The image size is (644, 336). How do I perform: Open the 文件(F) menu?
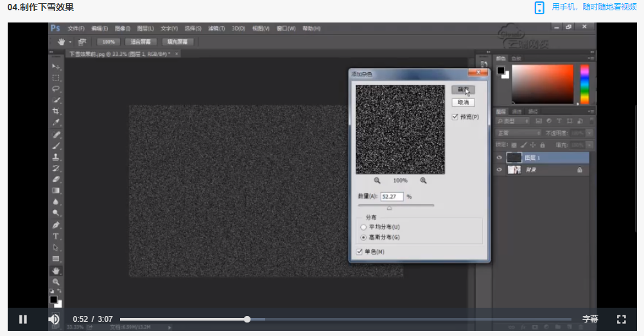point(76,28)
